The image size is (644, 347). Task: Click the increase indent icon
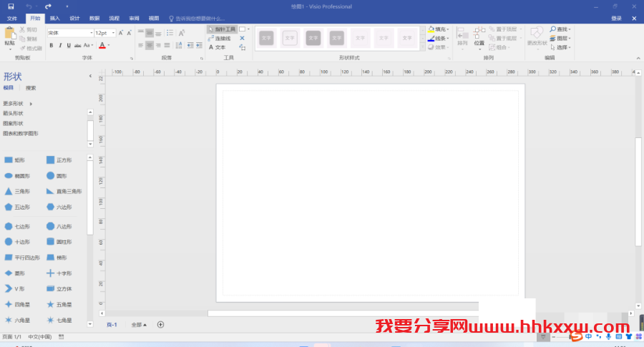point(199,45)
